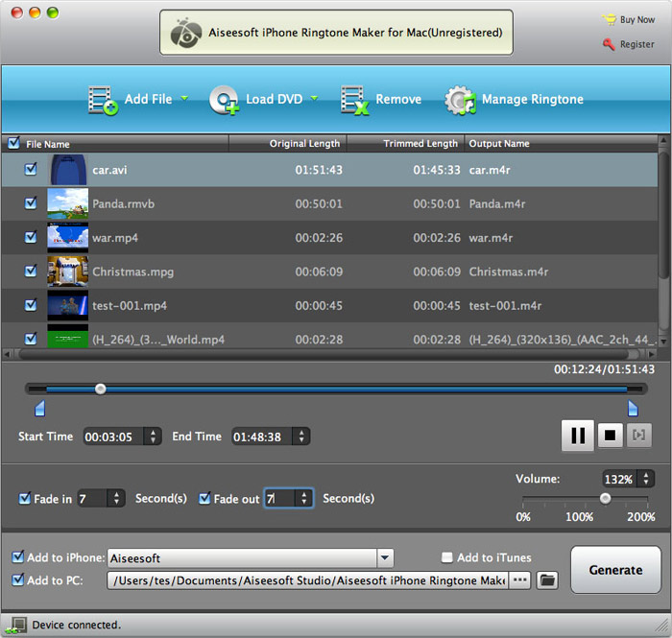Select the test-001.mp4 thumbnail

68,305
